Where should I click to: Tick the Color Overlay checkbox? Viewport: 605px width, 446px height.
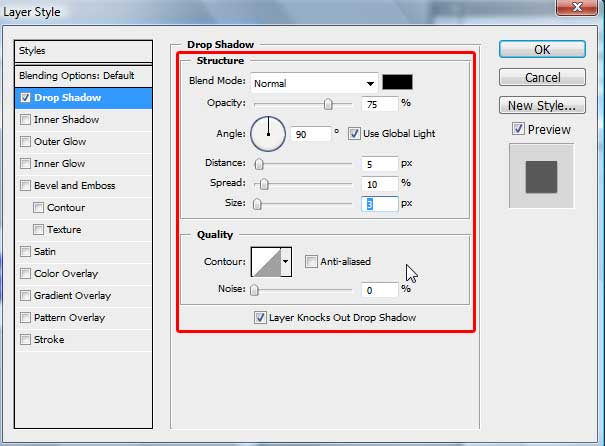25,274
